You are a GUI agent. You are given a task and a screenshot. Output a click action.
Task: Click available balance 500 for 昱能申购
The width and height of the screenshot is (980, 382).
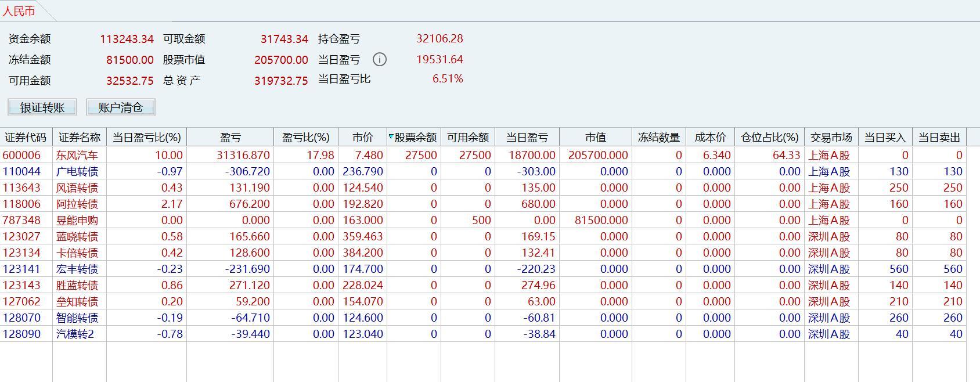(x=481, y=220)
